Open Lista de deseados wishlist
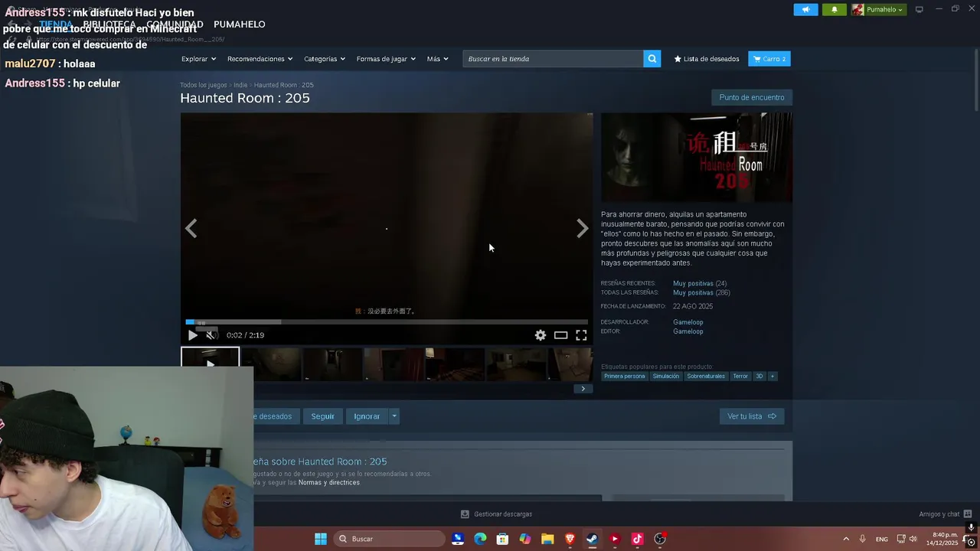 [706, 59]
